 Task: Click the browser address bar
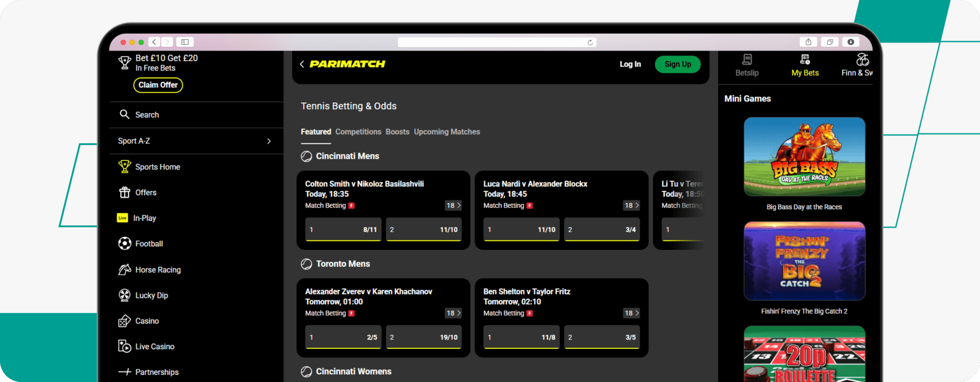[497, 42]
